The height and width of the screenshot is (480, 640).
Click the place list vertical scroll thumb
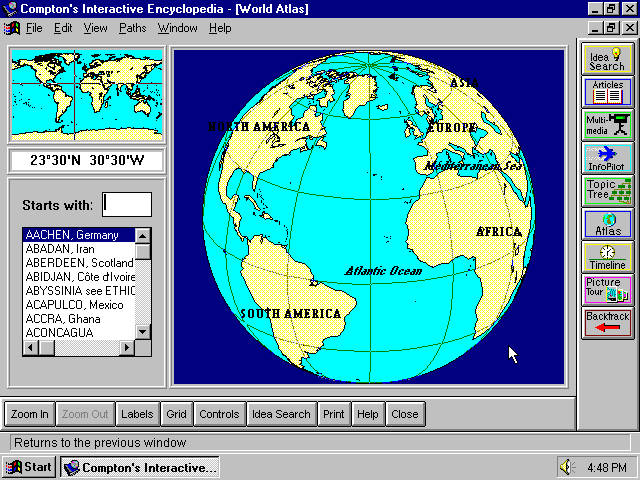(x=143, y=251)
